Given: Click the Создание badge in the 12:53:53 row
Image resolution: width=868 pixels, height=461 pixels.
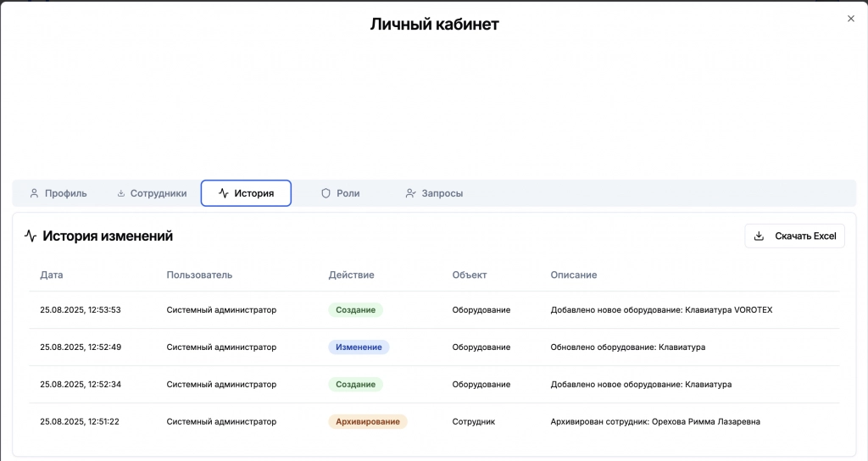Looking at the screenshot, I should pyautogui.click(x=355, y=310).
